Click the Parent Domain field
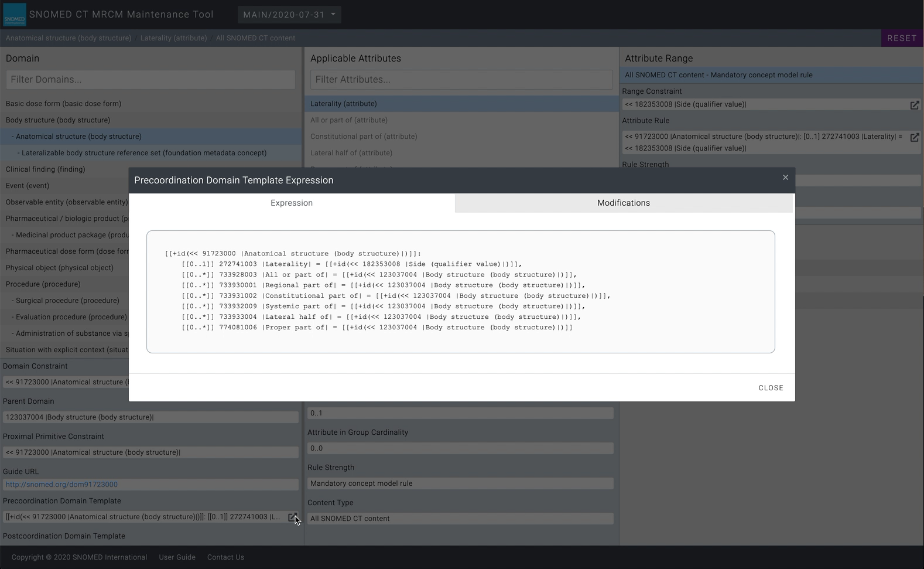This screenshot has height=569, width=924. coord(150,417)
